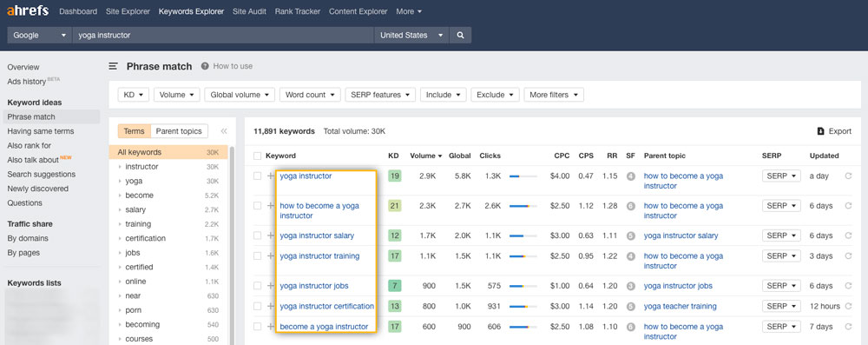Refresh the 'yoga instructor' row updated a day

point(848,176)
